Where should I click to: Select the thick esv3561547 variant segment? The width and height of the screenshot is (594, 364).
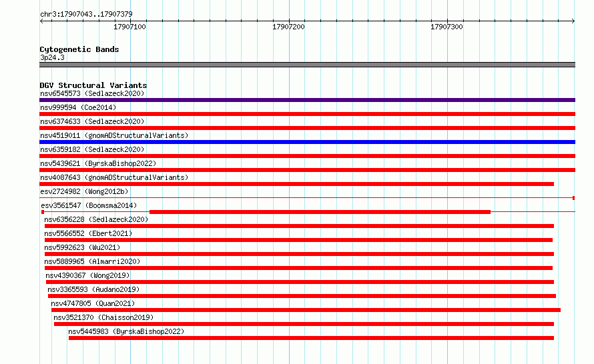click(x=320, y=212)
